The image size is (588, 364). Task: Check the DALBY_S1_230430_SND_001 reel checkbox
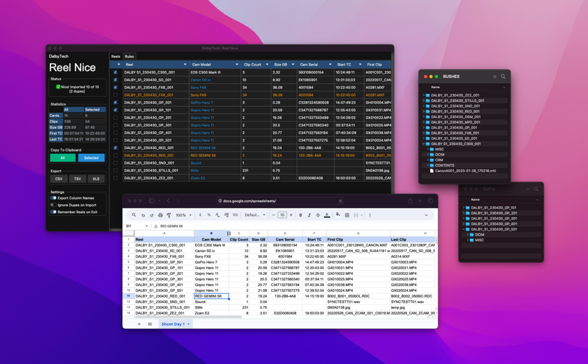[x=115, y=163]
